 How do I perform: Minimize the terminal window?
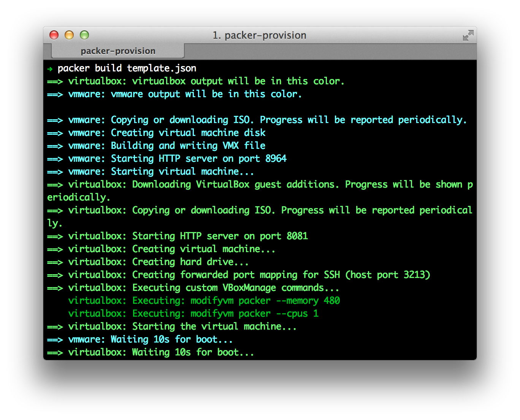point(69,35)
